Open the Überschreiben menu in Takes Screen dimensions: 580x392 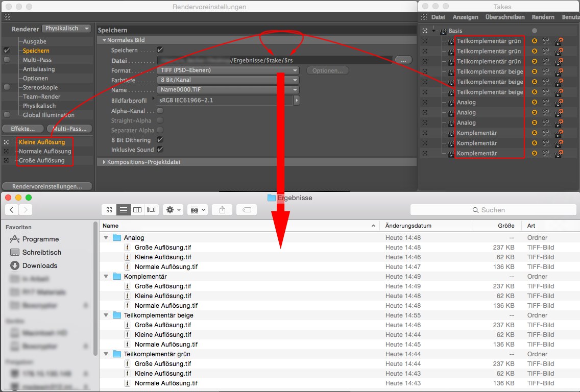[x=504, y=17]
